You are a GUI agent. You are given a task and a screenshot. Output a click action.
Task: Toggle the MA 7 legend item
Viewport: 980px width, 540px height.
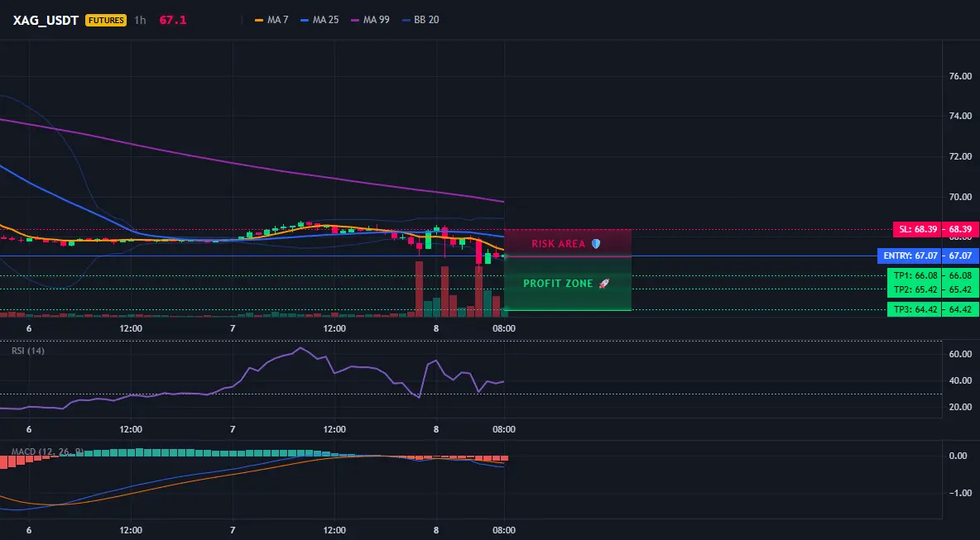(x=271, y=20)
